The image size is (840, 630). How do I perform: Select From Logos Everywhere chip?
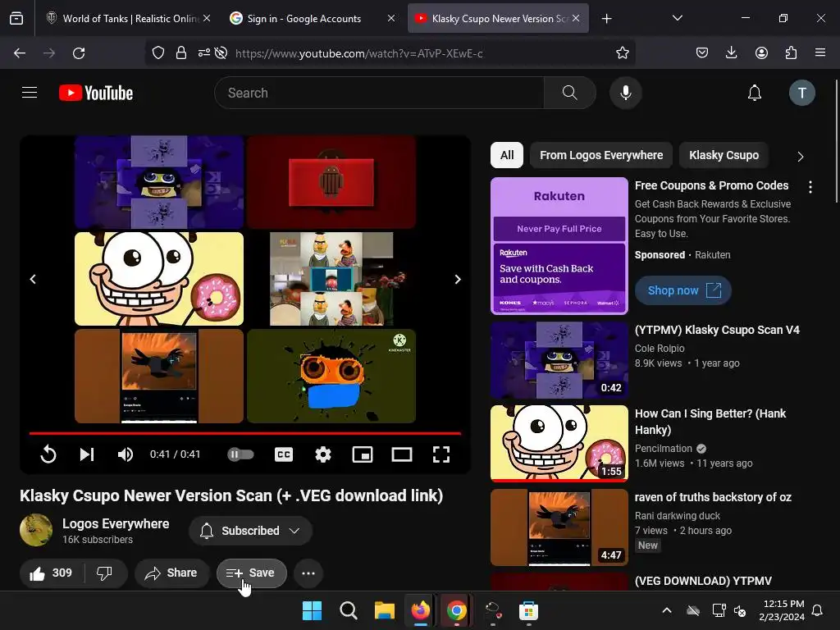coord(601,155)
